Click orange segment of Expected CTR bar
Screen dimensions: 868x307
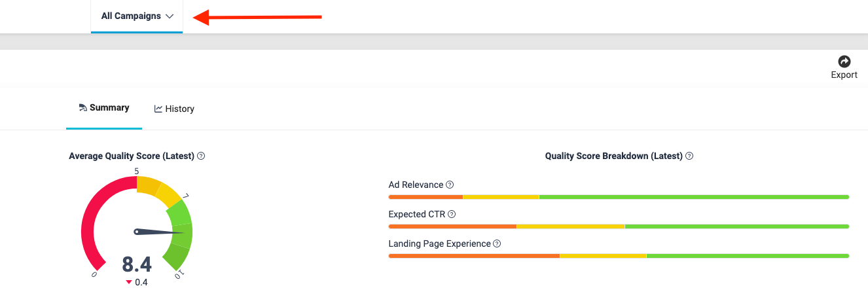click(x=452, y=226)
